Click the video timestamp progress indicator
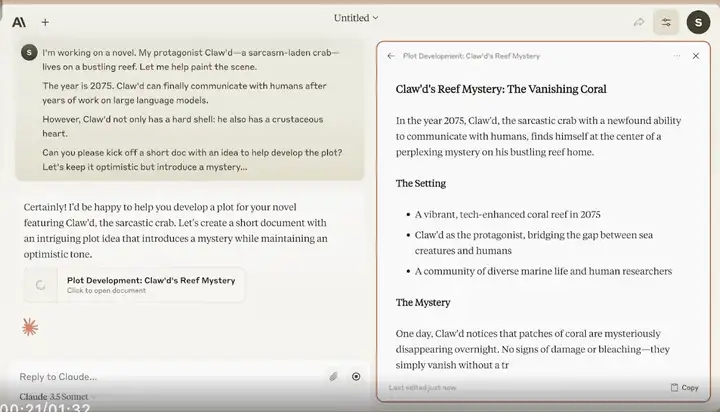 (x=45, y=406)
